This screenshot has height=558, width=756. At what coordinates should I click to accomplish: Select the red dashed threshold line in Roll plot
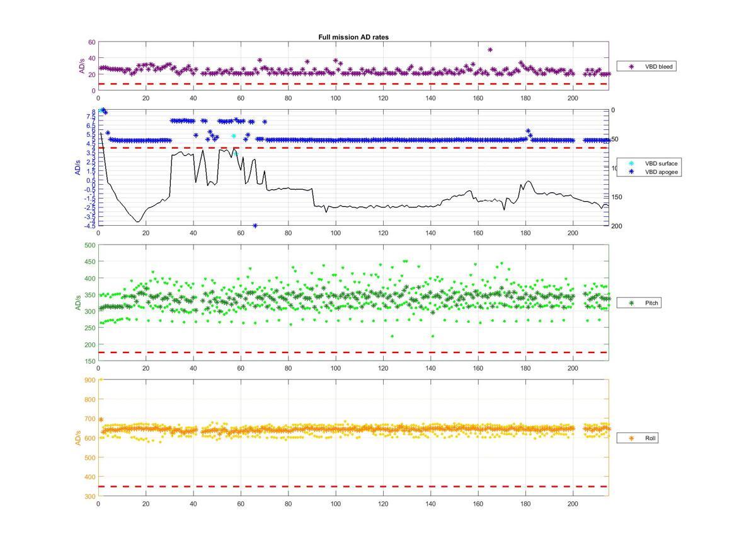[x=353, y=486]
